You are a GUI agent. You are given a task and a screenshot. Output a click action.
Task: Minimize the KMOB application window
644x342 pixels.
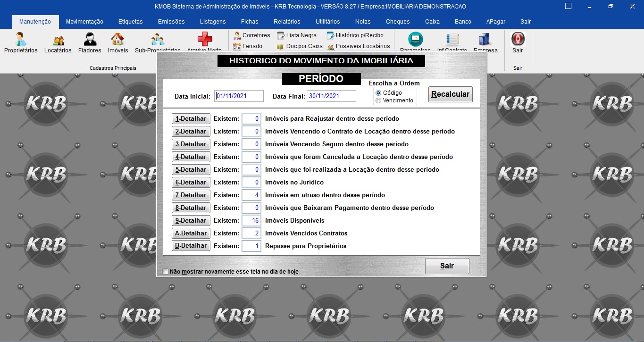(590, 7)
